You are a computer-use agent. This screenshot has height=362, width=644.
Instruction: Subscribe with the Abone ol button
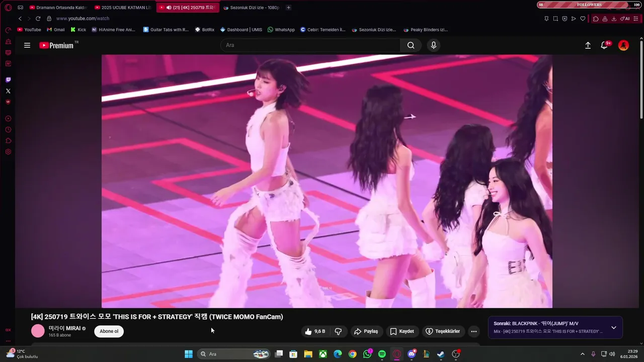[109, 331]
